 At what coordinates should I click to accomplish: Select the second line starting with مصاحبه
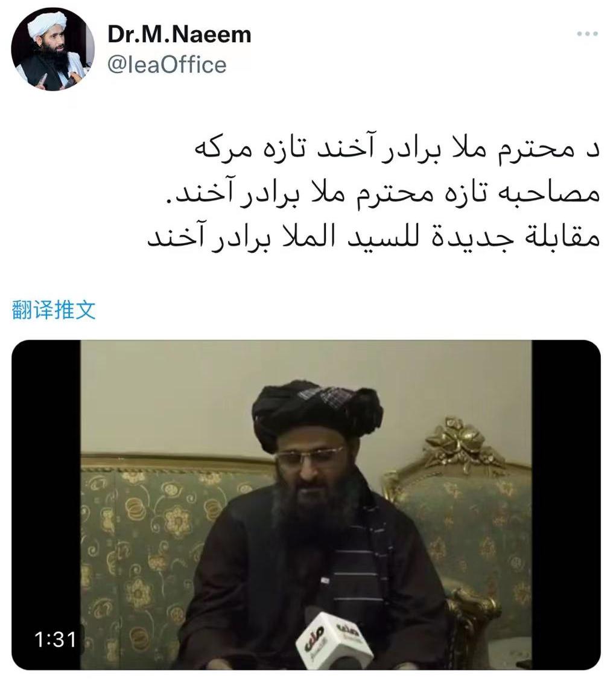point(380,194)
